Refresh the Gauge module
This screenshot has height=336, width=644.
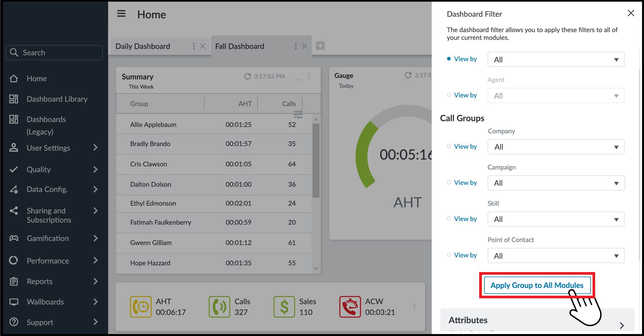pos(408,75)
